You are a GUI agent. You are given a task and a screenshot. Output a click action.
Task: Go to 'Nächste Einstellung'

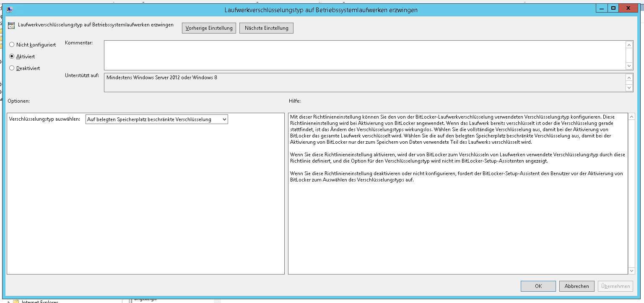(x=266, y=28)
